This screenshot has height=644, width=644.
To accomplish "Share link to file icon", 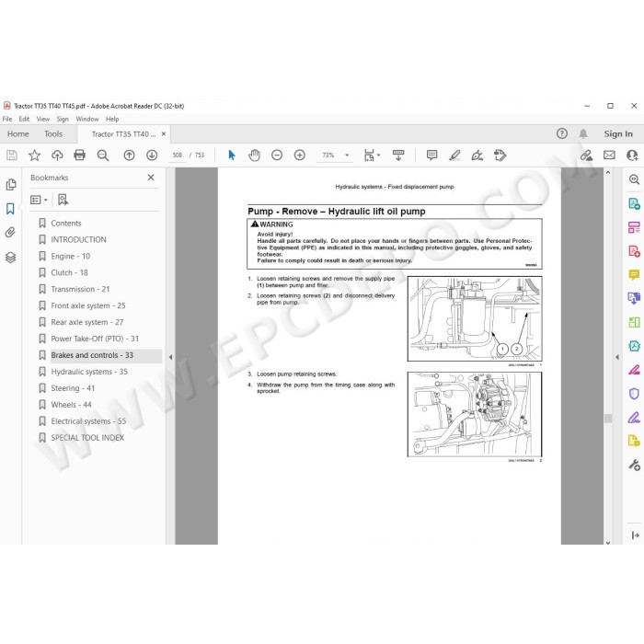I will tap(587, 155).
